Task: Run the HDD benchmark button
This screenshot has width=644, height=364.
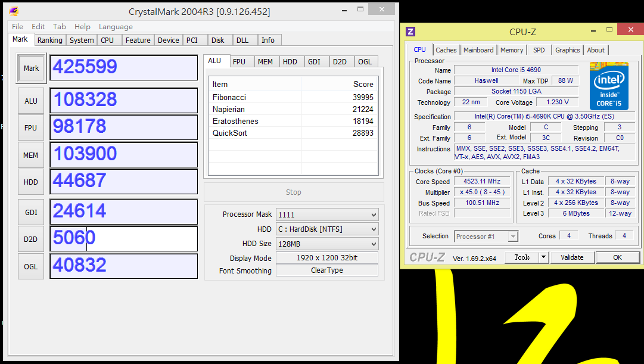Action: (31, 182)
